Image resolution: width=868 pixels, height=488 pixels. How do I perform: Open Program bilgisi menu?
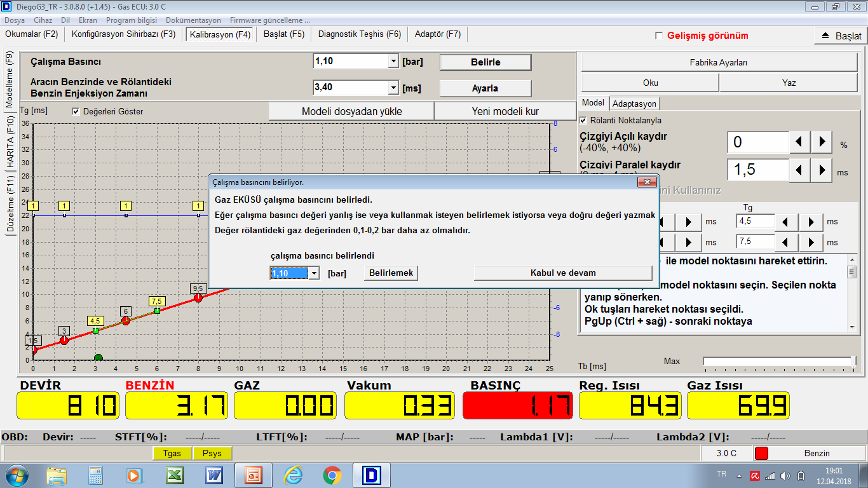coord(132,20)
